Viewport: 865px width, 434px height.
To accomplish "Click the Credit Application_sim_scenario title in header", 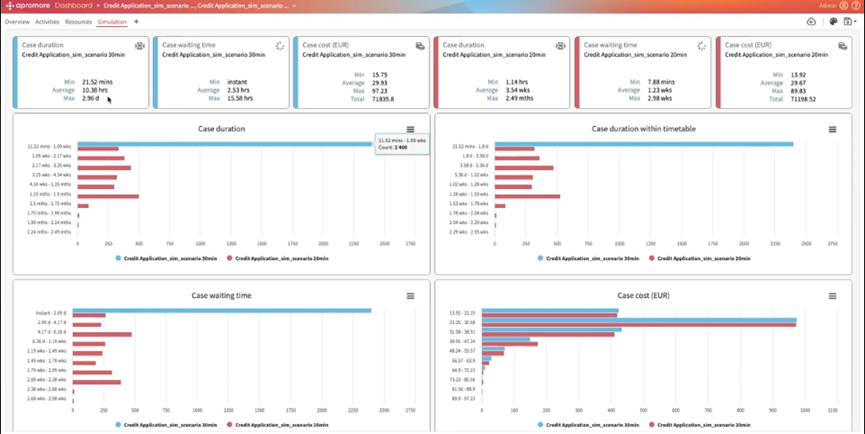I will pyautogui.click(x=196, y=6).
